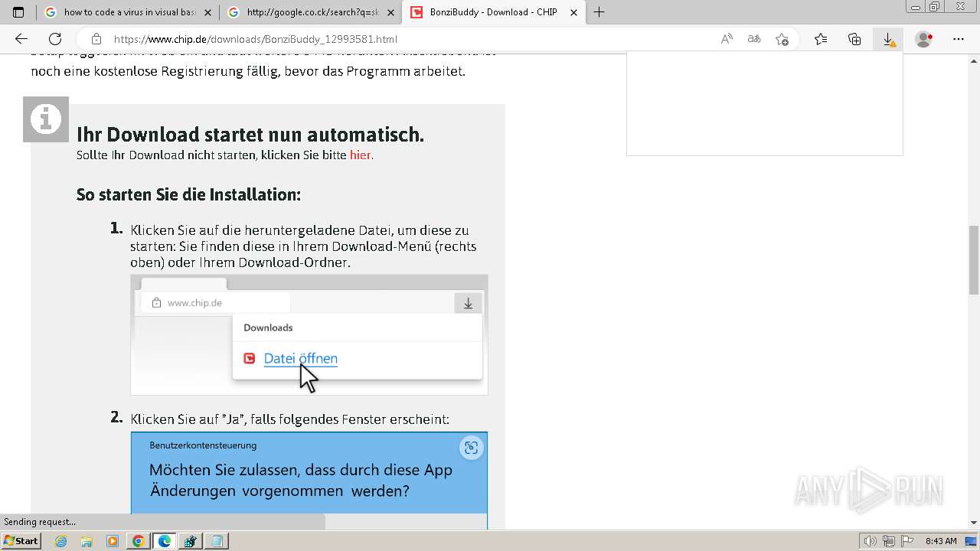Select the Microsoft Edge taskbar button
The height and width of the screenshot is (551, 980).
(164, 541)
